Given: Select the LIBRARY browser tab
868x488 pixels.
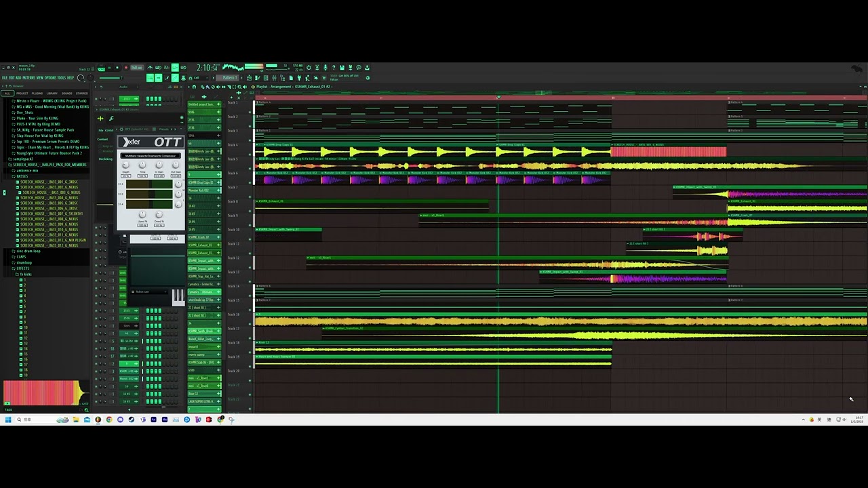Looking at the screenshot, I should (52, 93).
